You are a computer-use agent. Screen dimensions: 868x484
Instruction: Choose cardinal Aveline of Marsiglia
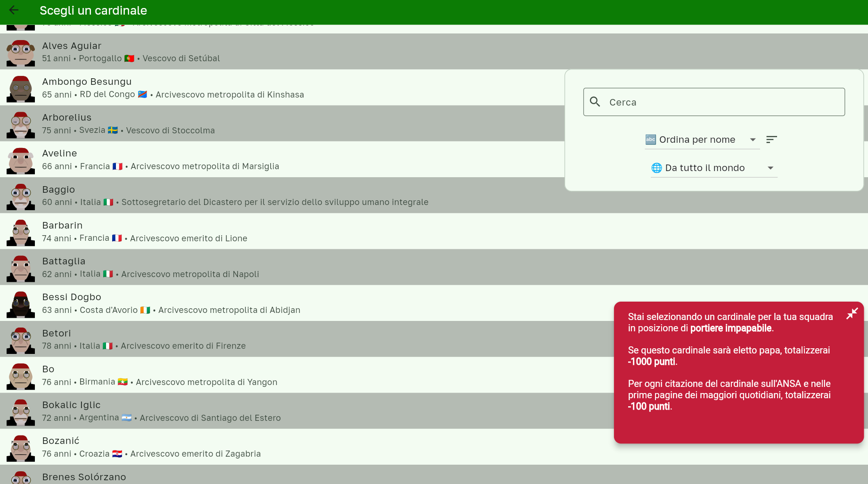point(188,160)
